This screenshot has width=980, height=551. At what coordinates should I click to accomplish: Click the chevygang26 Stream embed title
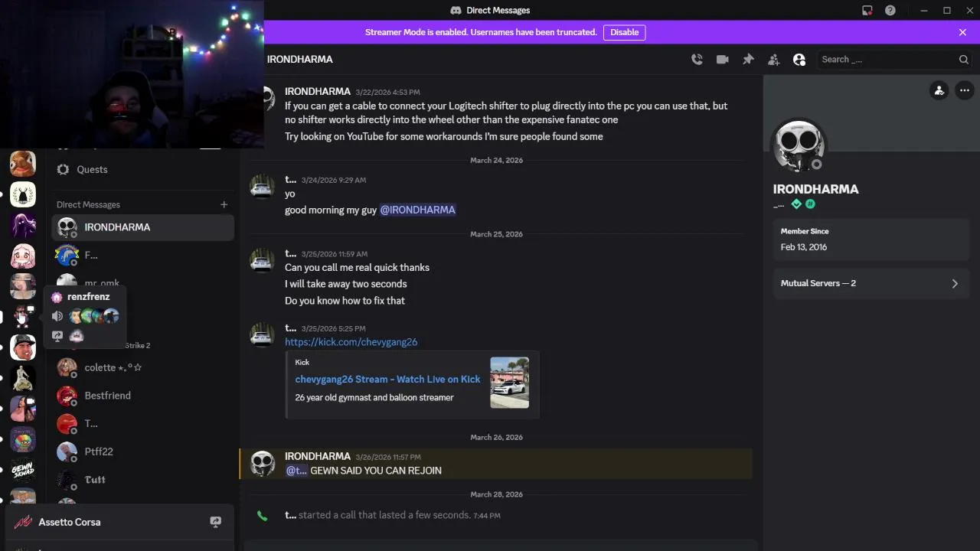click(387, 379)
